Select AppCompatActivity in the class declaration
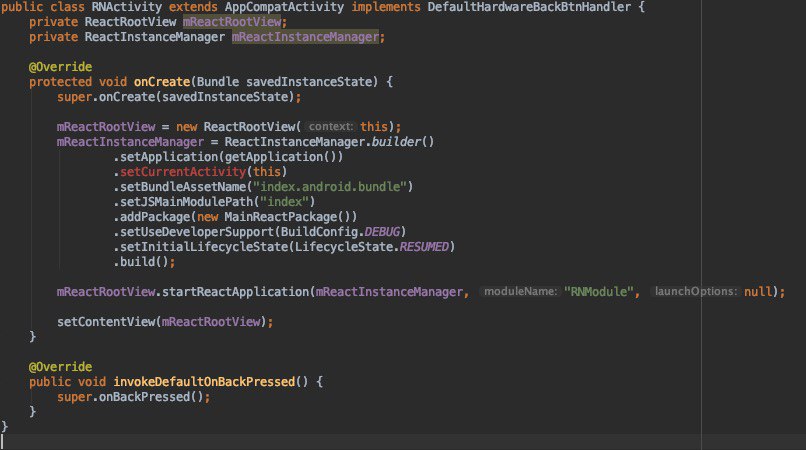 click(284, 7)
